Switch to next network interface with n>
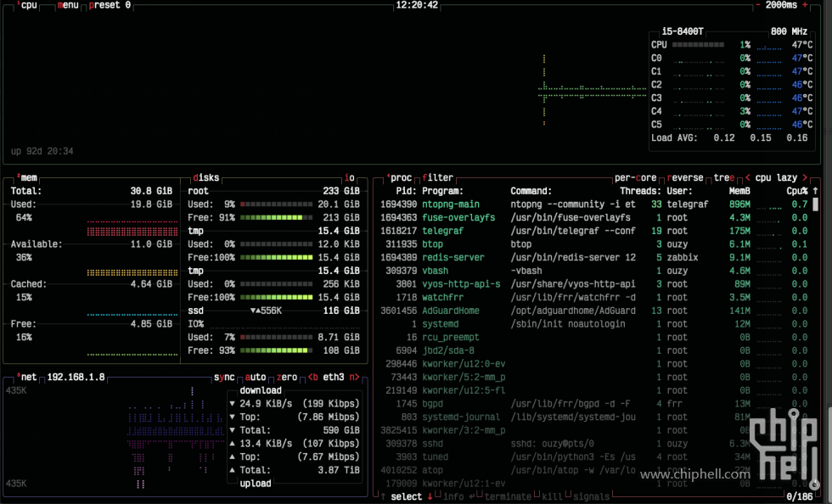Screen dimensions: 832x504 click(x=355, y=378)
